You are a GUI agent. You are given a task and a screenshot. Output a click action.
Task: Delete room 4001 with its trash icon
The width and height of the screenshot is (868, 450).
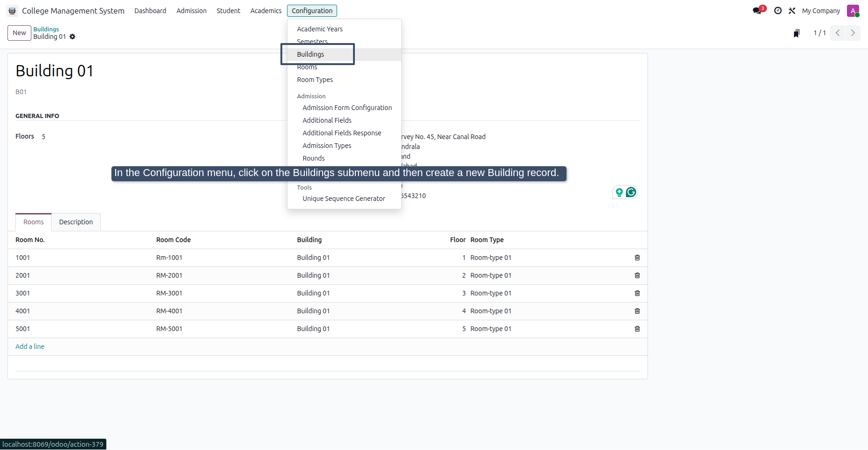pos(637,311)
